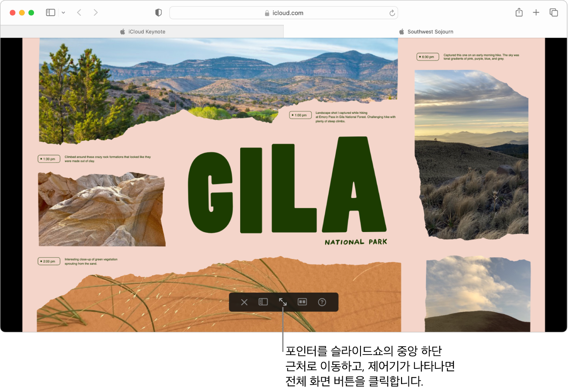This screenshot has width=568, height=392.
Task: Reload the icloud.com page
Action: [392, 13]
